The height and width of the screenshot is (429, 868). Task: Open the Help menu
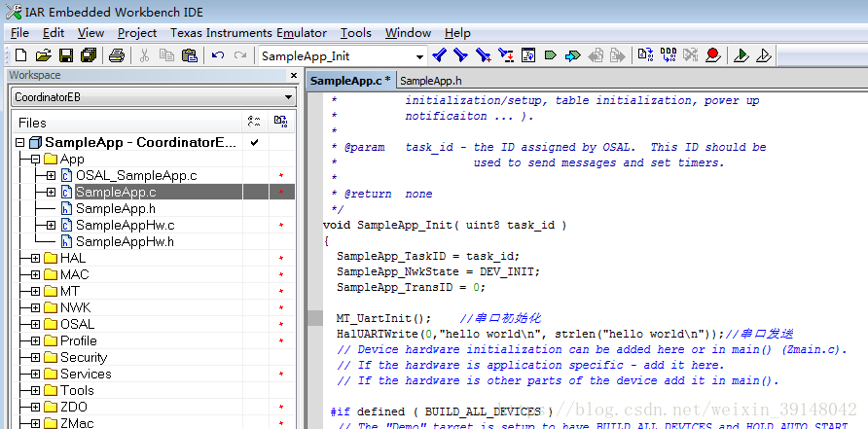[457, 33]
